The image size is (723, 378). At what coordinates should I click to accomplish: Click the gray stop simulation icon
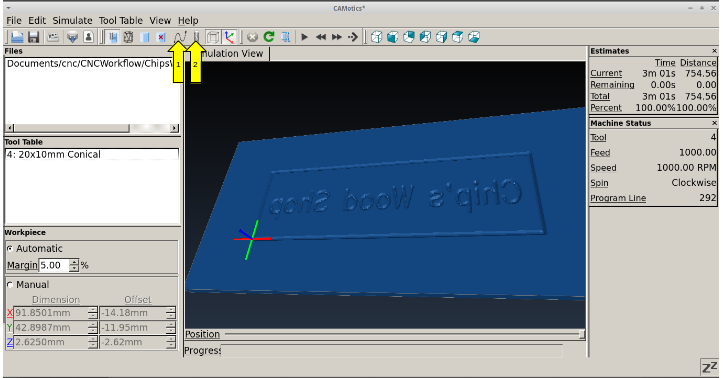click(x=252, y=37)
